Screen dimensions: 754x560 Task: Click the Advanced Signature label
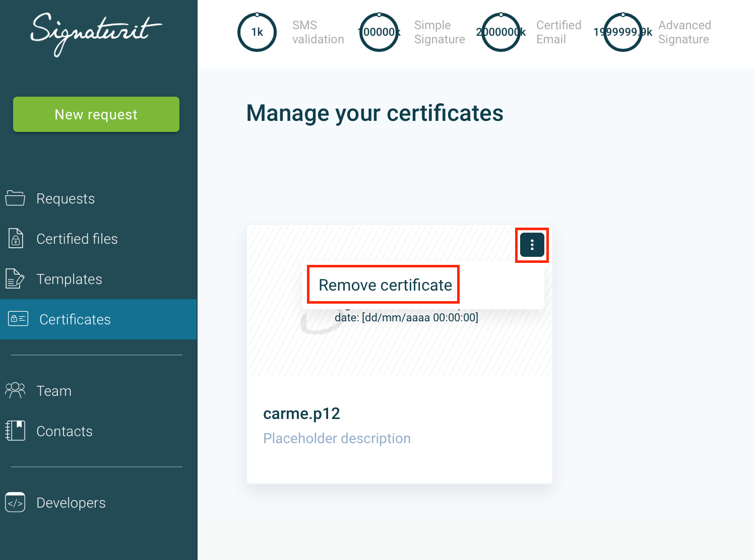tap(684, 32)
